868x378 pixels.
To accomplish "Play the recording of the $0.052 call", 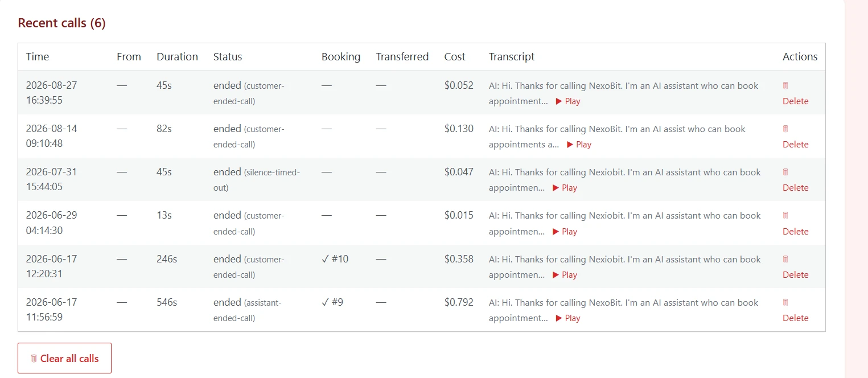I will [568, 101].
